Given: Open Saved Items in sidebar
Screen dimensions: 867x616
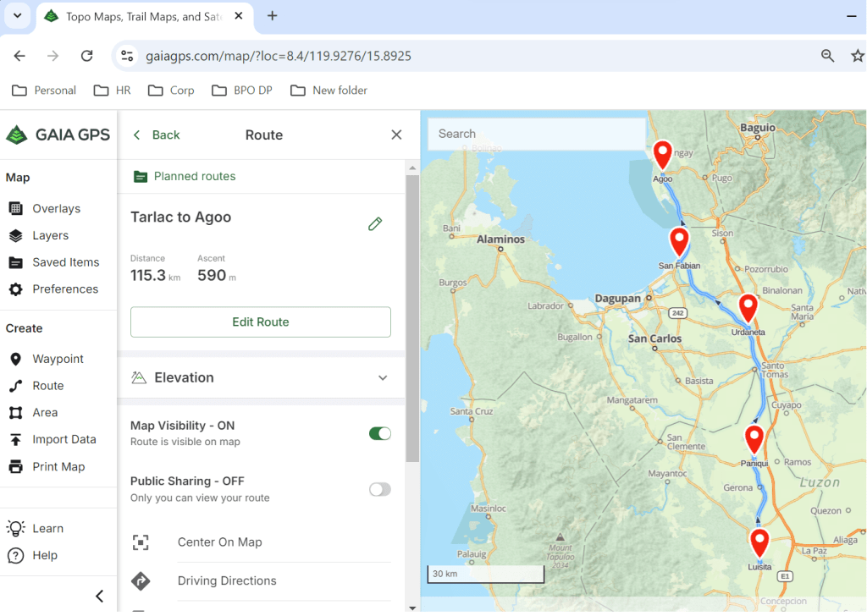Looking at the screenshot, I should pyautogui.click(x=65, y=262).
